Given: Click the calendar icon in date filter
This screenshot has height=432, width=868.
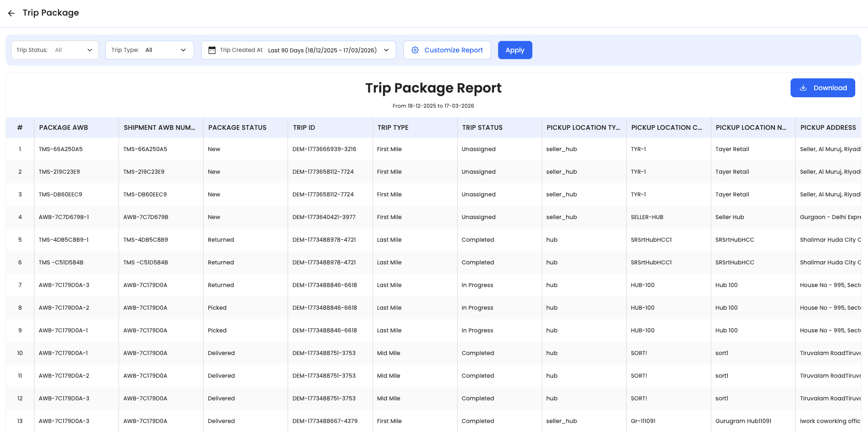Looking at the screenshot, I should pyautogui.click(x=212, y=50).
